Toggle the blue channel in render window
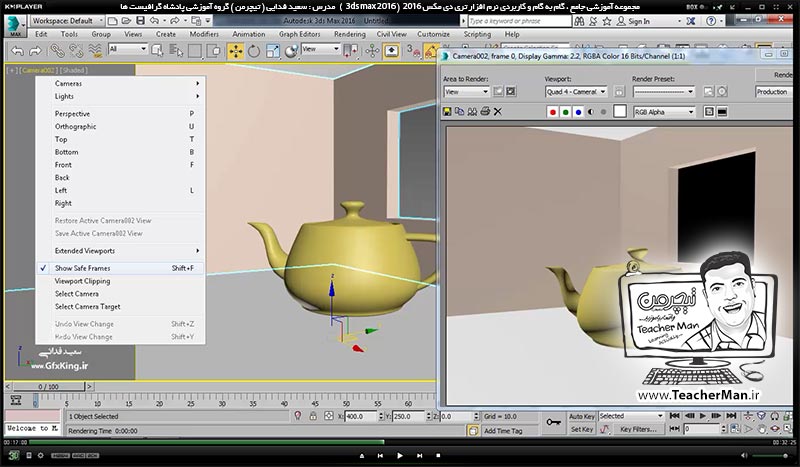 point(578,112)
